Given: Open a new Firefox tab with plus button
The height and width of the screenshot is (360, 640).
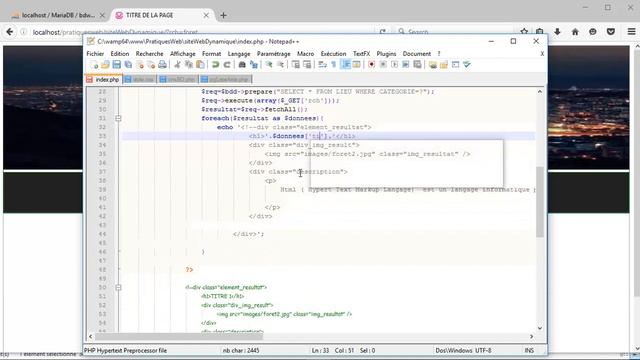Looking at the screenshot, I should coord(223,15).
